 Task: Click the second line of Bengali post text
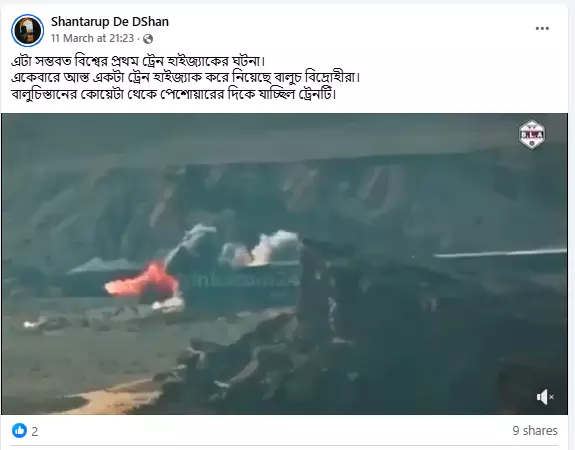point(186,77)
